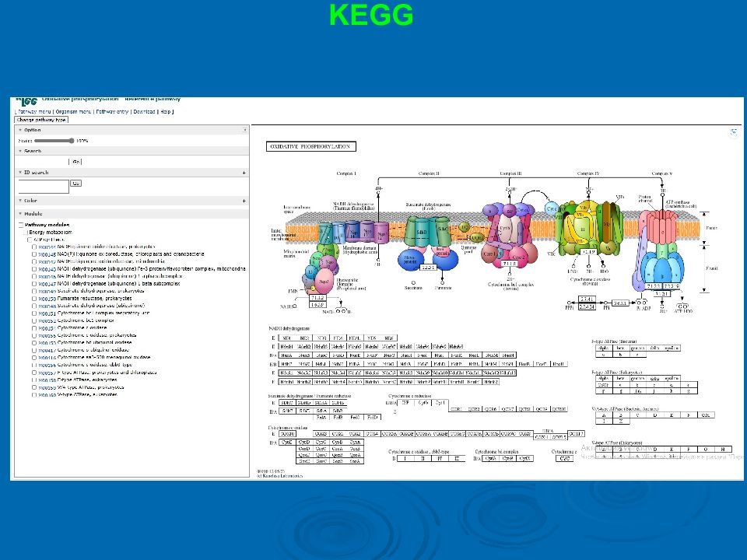Click the Scale slider handle
The width and height of the screenshot is (747, 560).
72,141
